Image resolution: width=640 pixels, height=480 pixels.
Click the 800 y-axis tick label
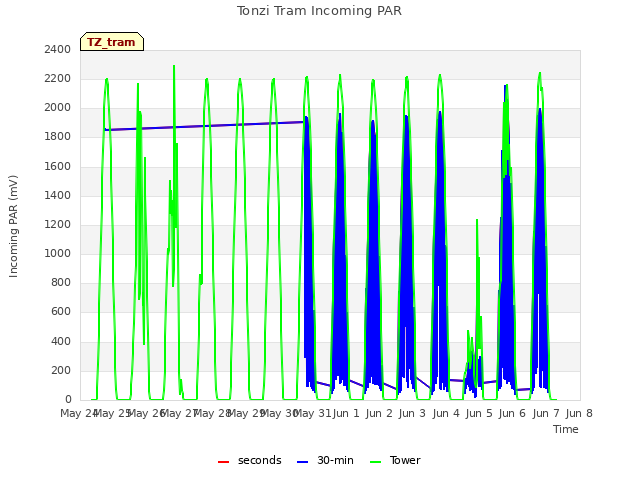click(x=61, y=282)
